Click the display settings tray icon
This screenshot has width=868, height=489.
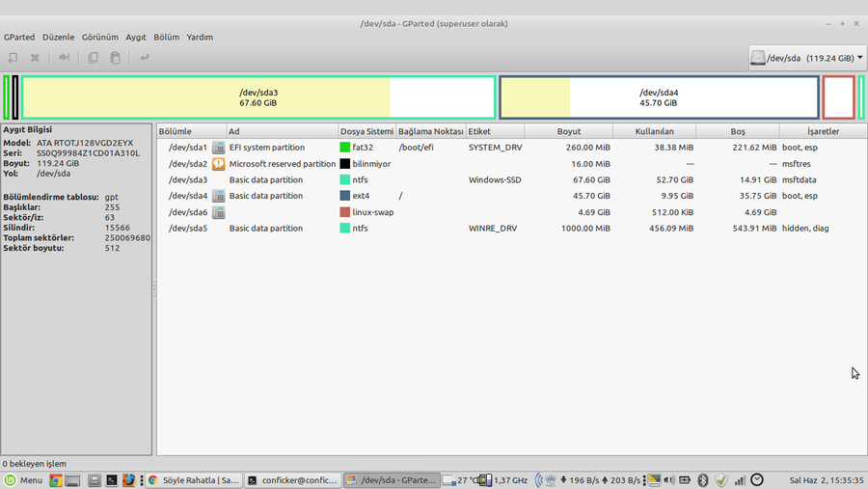pos(654,480)
